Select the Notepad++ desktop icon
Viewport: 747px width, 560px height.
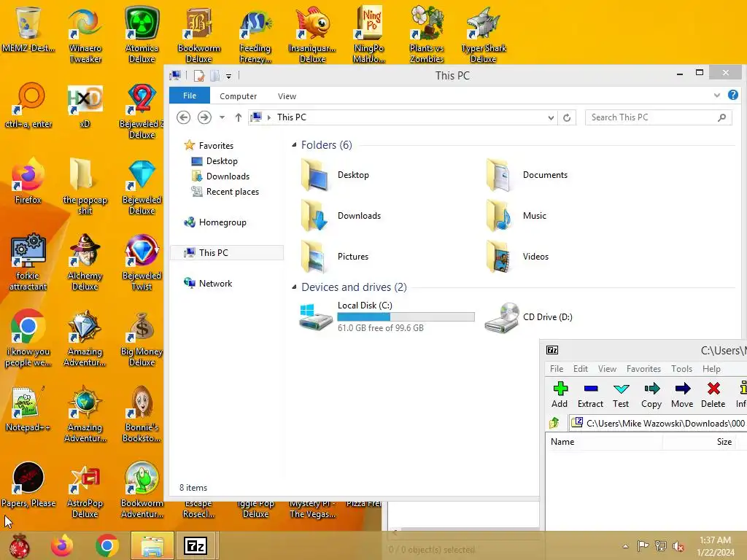tap(28, 408)
